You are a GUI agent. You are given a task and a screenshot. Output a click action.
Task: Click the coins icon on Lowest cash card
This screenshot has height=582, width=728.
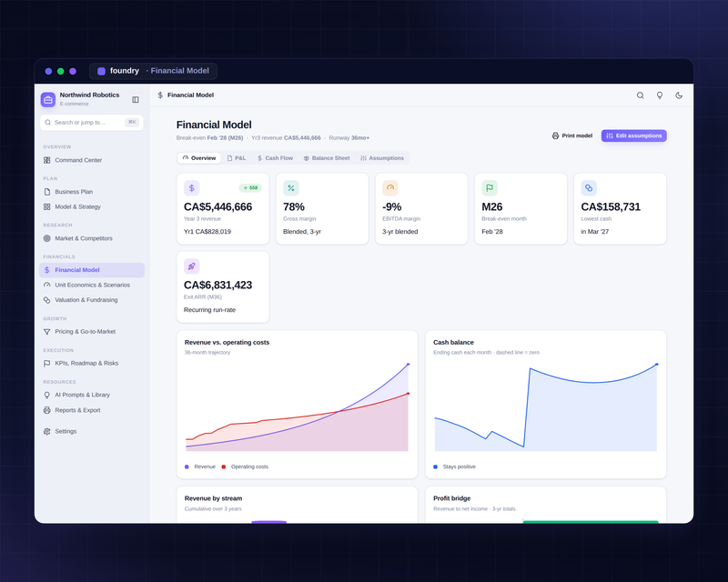coord(589,188)
